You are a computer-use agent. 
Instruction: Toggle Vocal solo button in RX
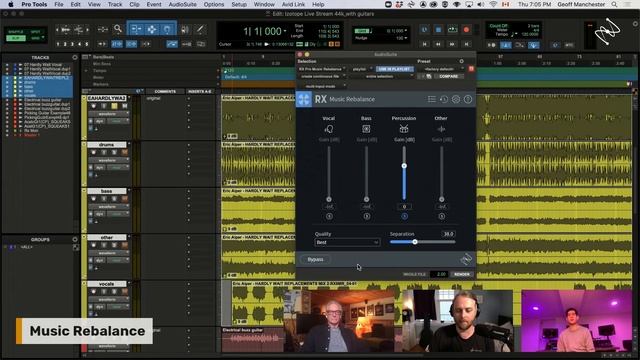(329, 216)
